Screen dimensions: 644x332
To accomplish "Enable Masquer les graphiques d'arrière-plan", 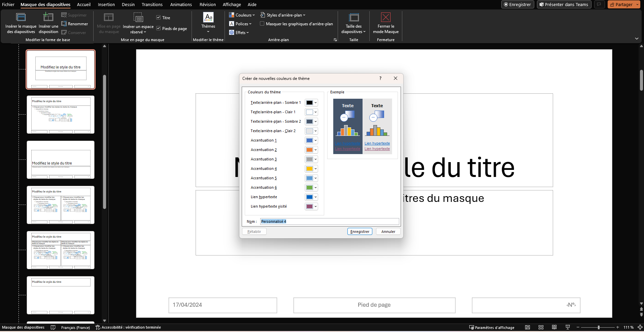I will click(262, 24).
